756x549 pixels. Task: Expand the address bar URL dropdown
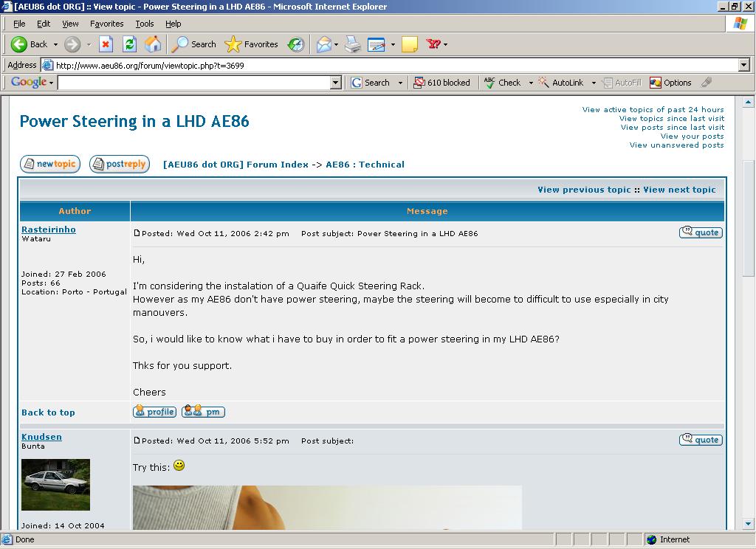click(x=743, y=65)
